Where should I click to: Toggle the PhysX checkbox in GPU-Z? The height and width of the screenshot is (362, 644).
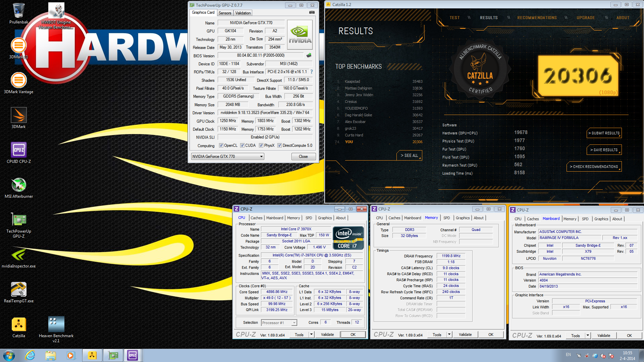tap(261, 145)
